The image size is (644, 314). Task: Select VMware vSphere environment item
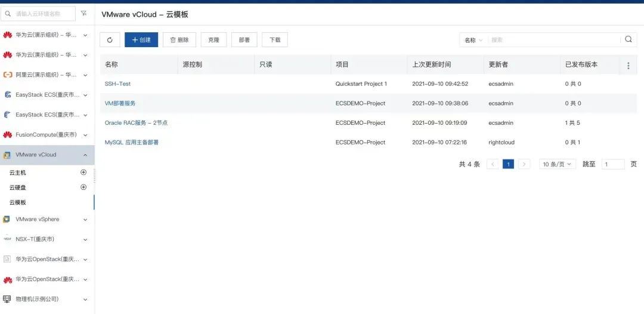point(47,220)
